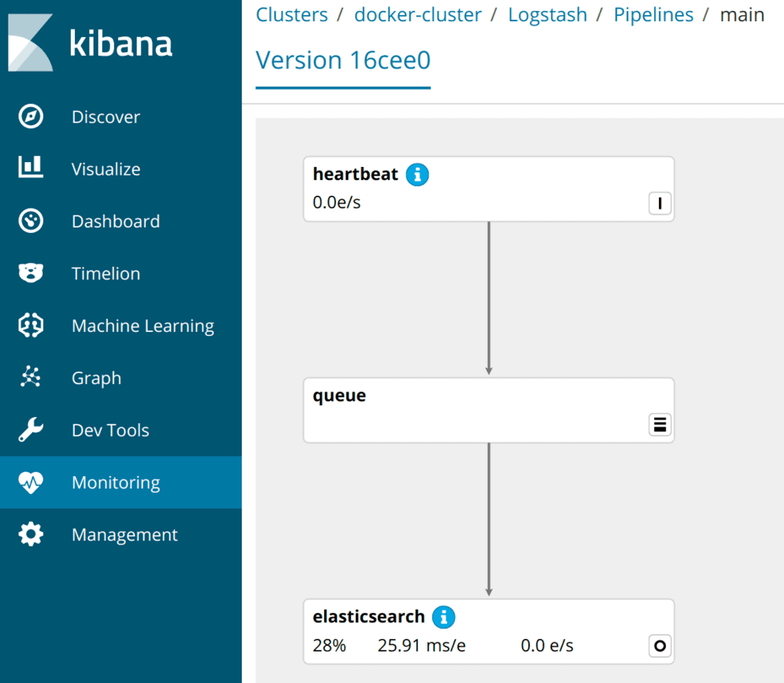Navigate to docker-cluster breadcrumb

[x=417, y=14]
